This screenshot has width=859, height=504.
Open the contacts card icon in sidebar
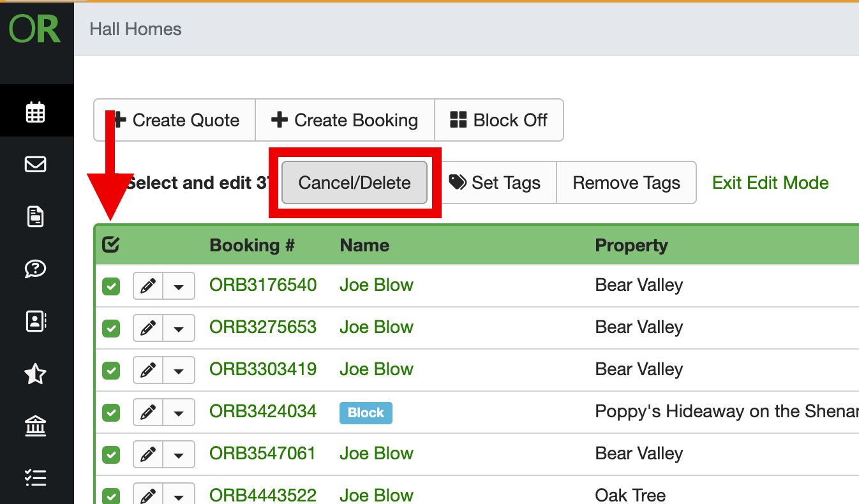click(36, 321)
